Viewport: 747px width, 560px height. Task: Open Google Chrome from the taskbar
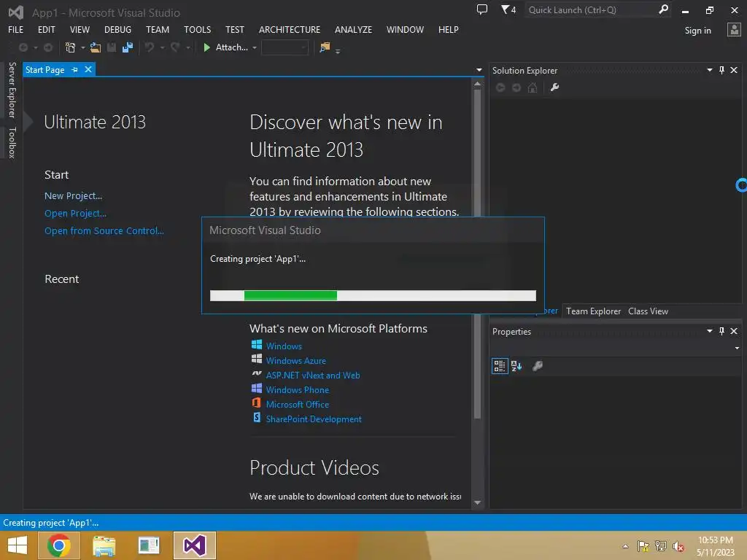[59, 545]
